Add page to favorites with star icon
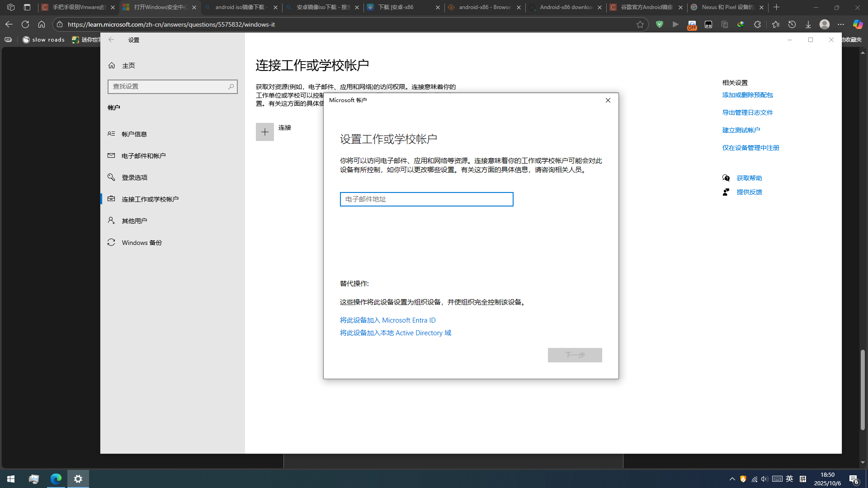 tap(640, 24)
